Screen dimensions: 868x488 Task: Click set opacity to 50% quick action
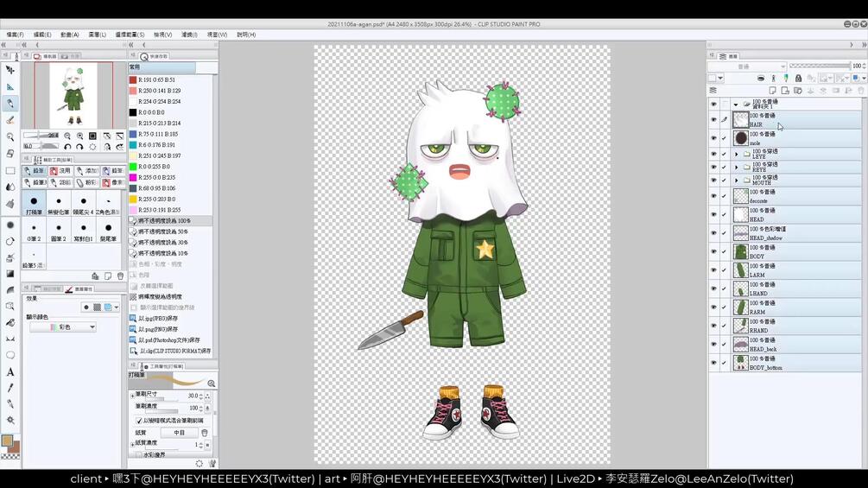(170, 231)
